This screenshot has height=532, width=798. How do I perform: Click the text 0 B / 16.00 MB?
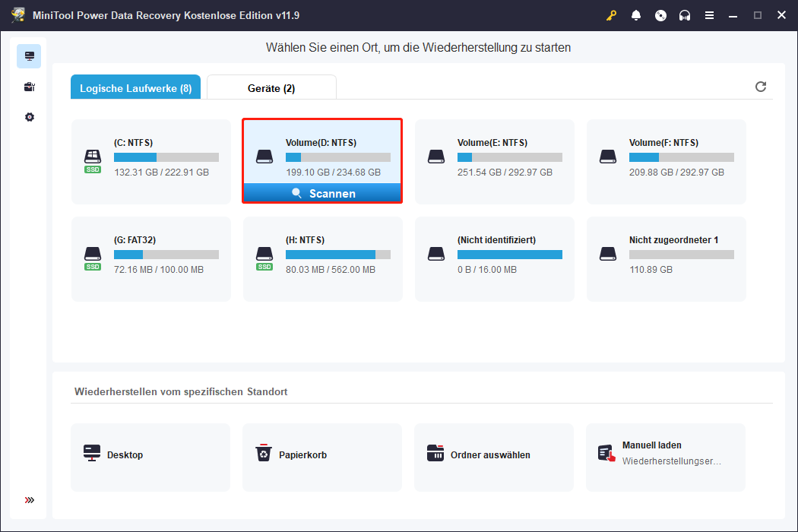tap(487, 269)
